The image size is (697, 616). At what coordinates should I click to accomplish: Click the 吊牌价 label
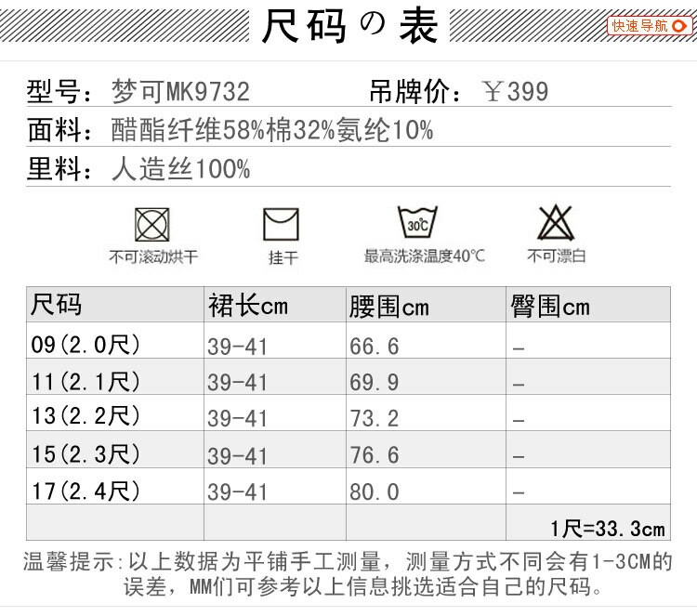[x=414, y=92]
